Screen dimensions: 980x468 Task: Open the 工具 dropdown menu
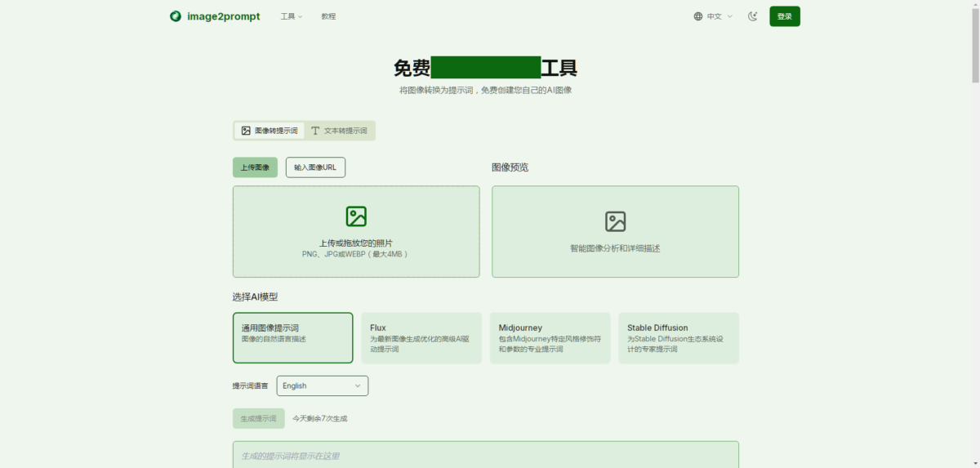coord(291,16)
